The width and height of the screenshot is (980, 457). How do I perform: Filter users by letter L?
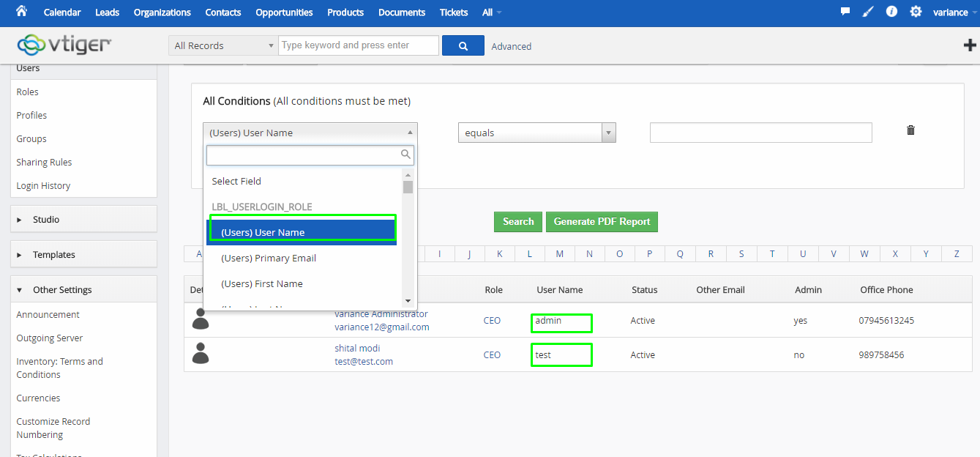point(529,253)
